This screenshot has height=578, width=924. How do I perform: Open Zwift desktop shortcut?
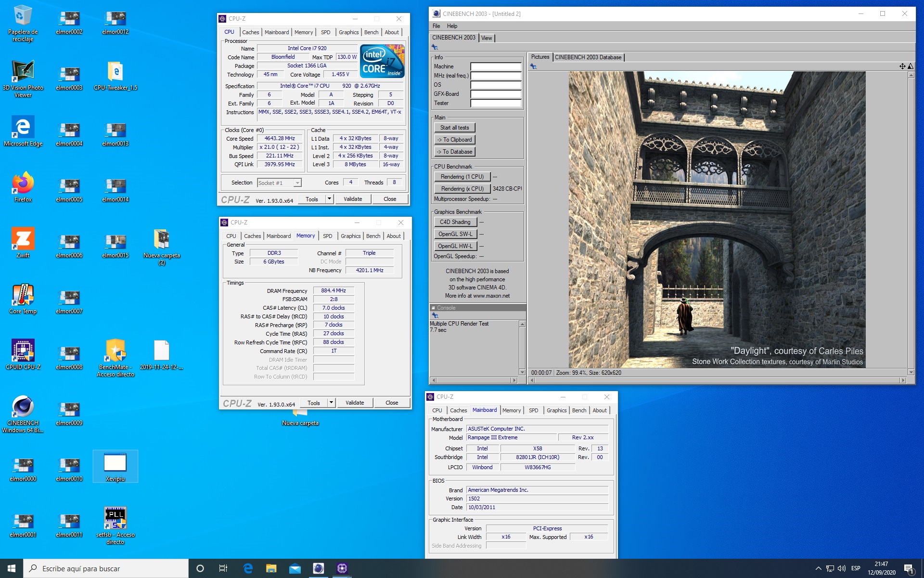(23, 243)
